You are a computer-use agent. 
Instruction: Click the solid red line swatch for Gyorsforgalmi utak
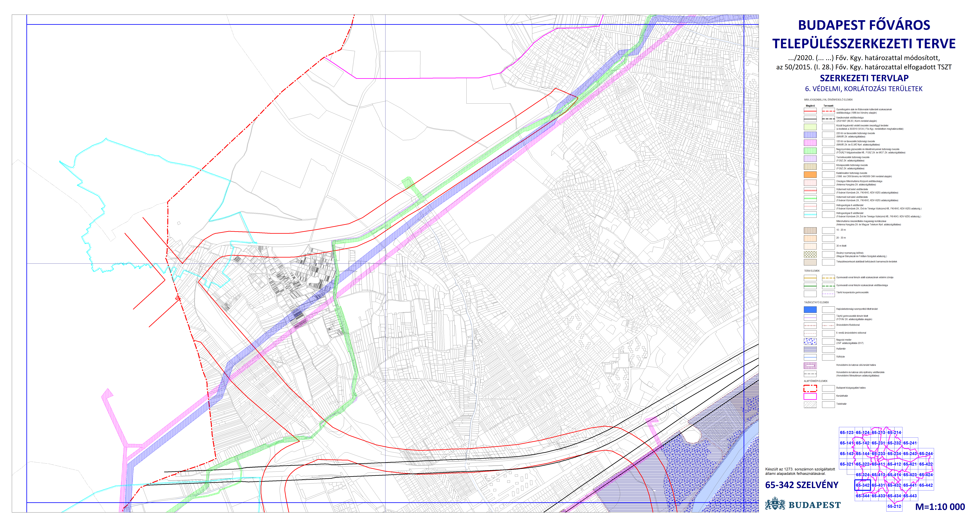[x=810, y=111]
